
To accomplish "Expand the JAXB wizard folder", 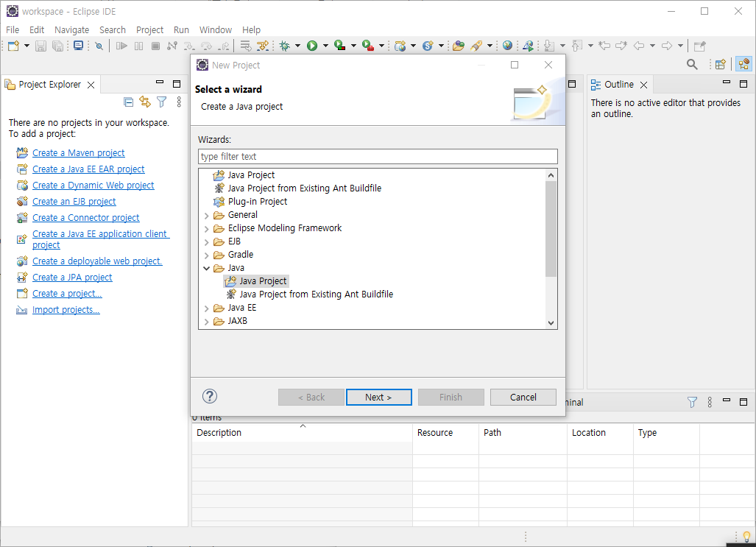I will 206,321.
